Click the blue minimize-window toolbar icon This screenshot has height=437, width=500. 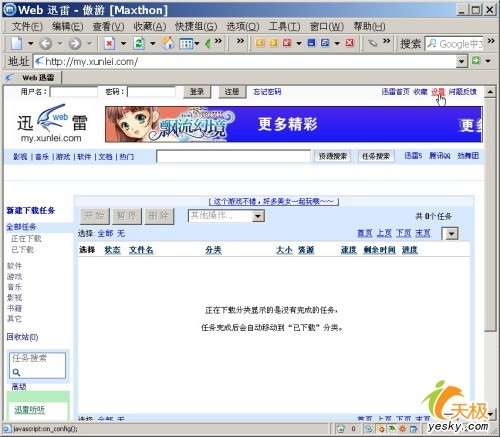311,43
